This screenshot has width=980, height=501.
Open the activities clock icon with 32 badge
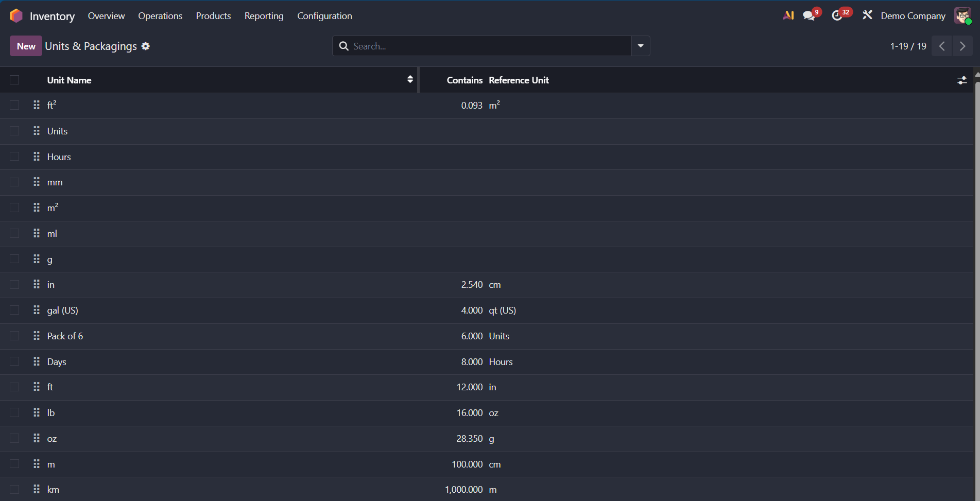coord(837,16)
